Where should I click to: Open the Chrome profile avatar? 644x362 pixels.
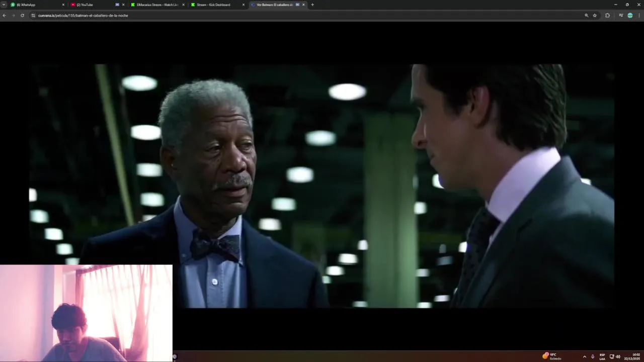630,16
